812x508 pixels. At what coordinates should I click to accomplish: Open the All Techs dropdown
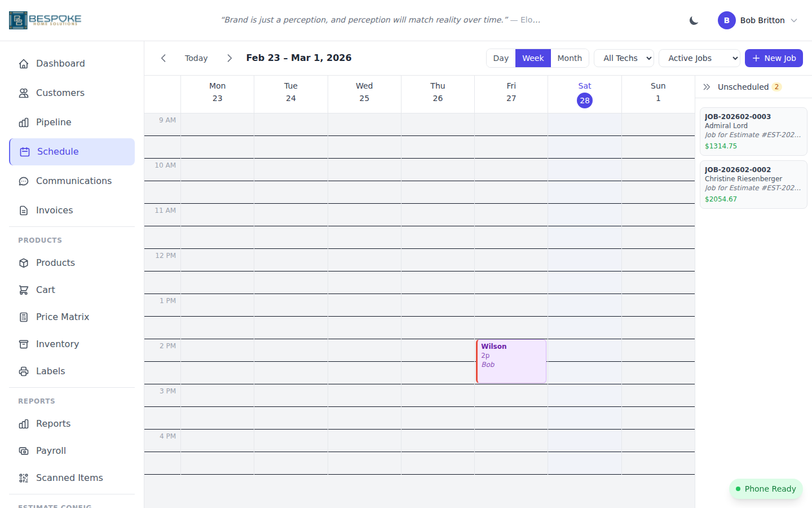coord(624,58)
